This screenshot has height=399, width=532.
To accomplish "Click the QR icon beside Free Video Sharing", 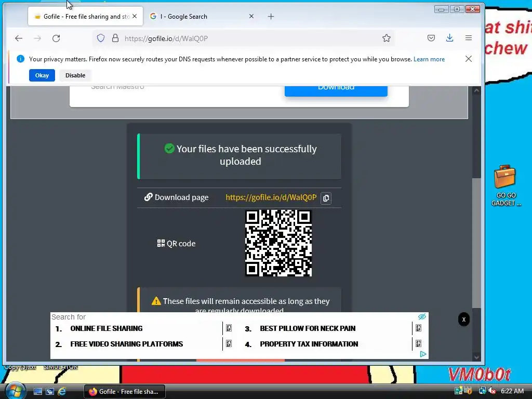I will (x=229, y=344).
